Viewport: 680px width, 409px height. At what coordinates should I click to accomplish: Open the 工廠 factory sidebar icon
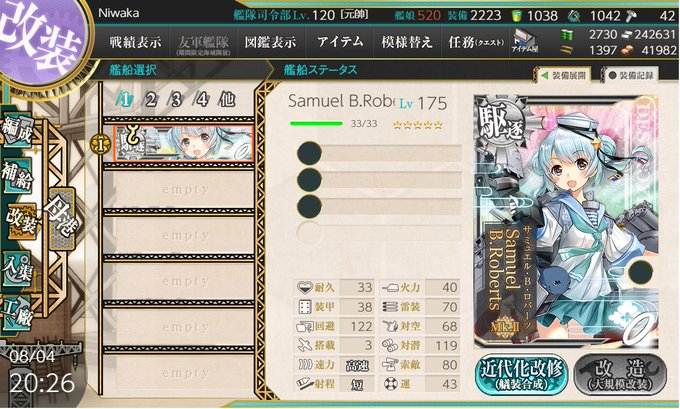click(17, 314)
